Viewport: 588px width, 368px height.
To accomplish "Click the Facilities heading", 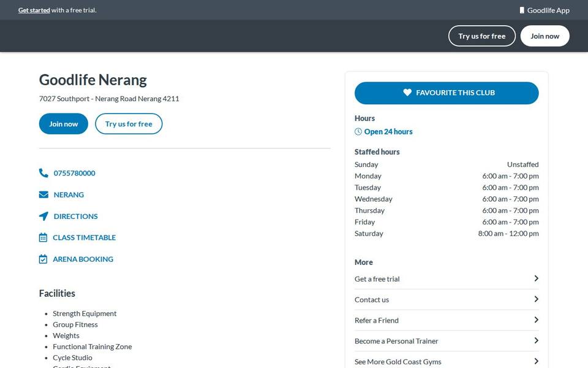I will click(57, 293).
